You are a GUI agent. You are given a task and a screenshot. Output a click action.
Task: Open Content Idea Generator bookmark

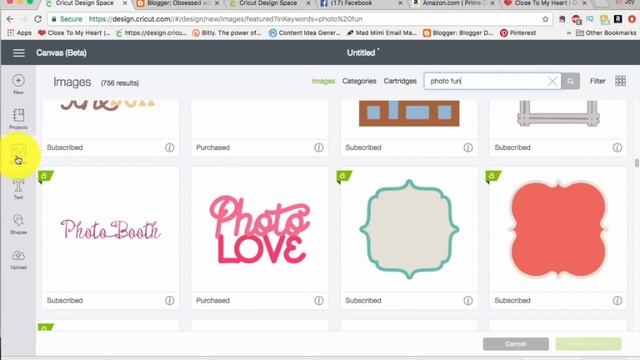[x=304, y=33]
